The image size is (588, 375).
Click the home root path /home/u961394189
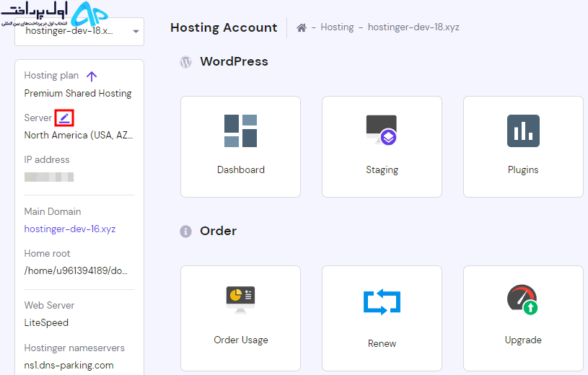pos(76,270)
